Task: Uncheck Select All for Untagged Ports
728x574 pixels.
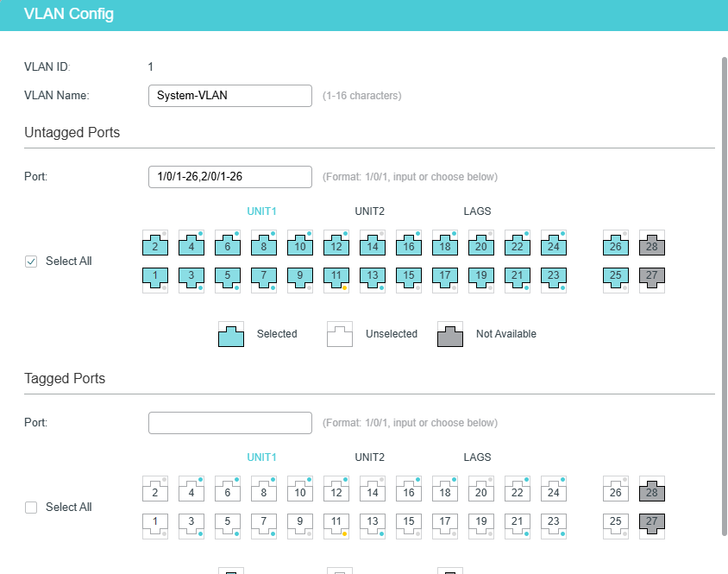Action: (x=31, y=262)
